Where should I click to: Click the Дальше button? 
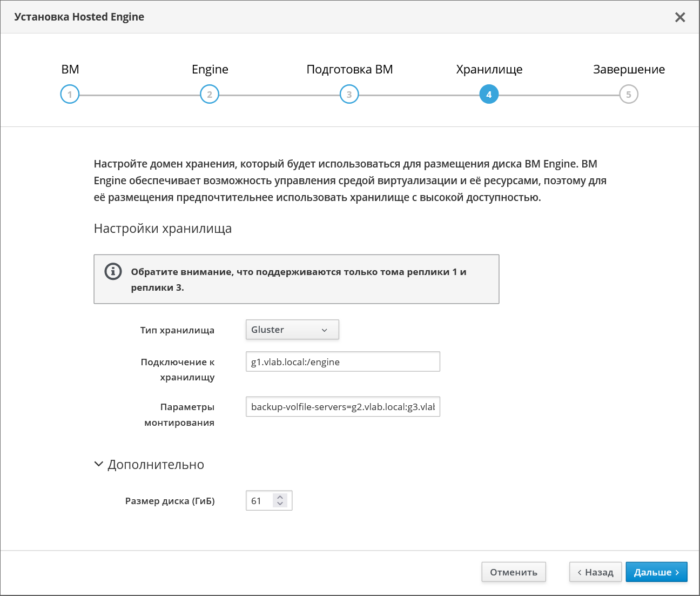tap(656, 572)
